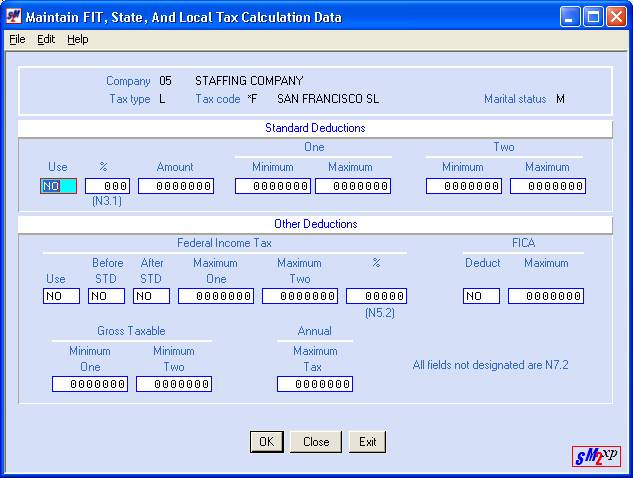Select the Before STD field
Image resolution: width=633 pixels, height=478 pixels.
click(x=107, y=296)
